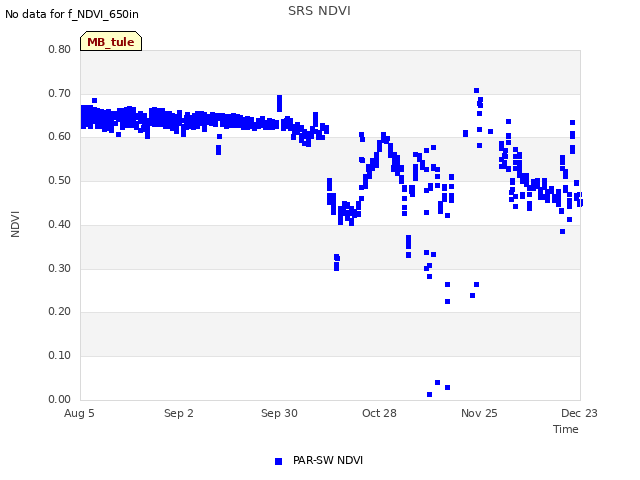Click the MB_tule site label
Viewport: 640px width, 480px height.
pos(111,42)
